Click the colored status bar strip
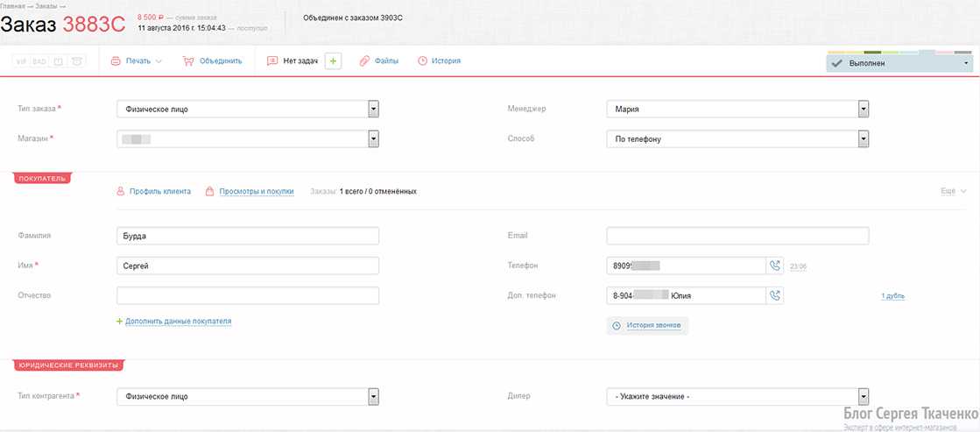Screen dimensions: 980x432 click(x=899, y=52)
